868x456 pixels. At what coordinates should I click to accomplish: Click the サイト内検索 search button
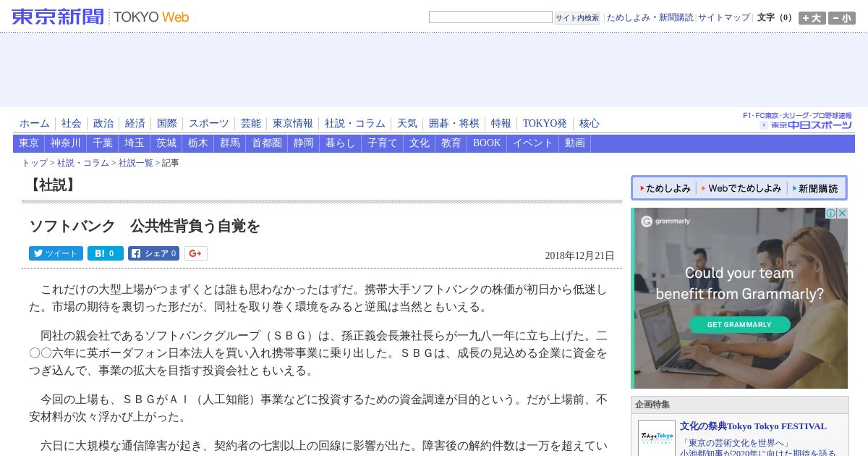click(577, 18)
